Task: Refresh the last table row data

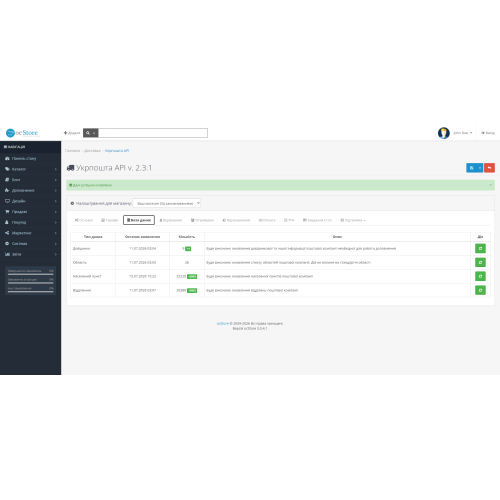Action: pyautogui.click(x=480, y=290)
